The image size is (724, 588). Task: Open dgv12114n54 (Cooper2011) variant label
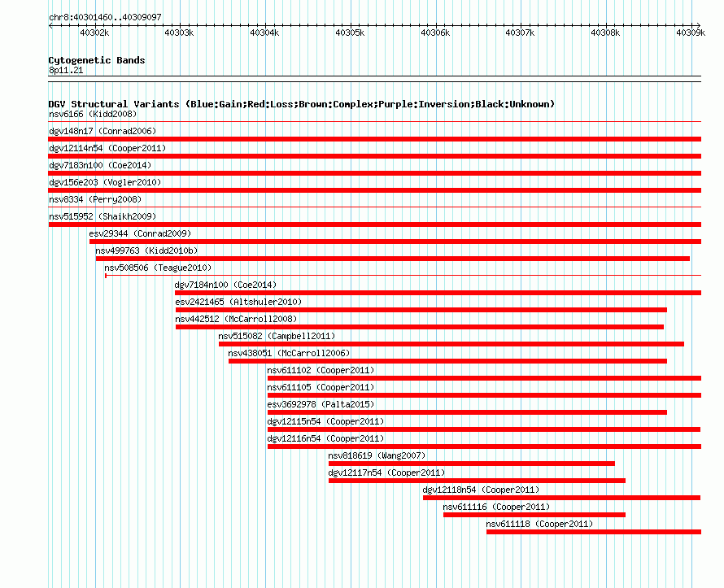(107, 148)
